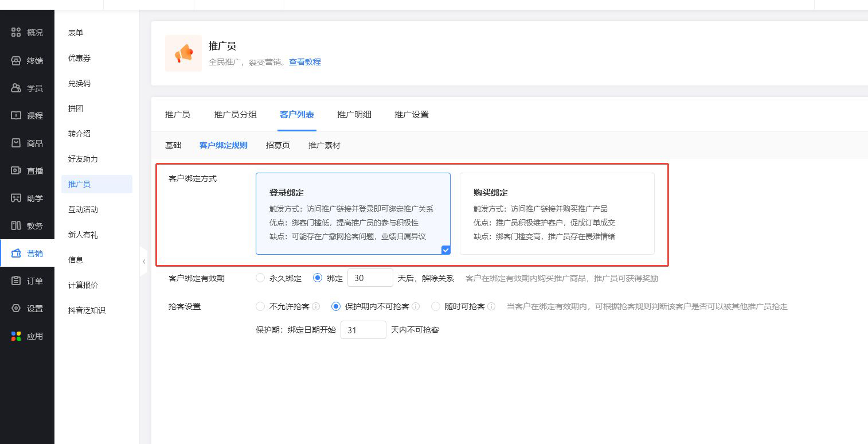Open the 课程 courses icon
Viewport: 868px width, 444px height.
(x=16, y=115)
